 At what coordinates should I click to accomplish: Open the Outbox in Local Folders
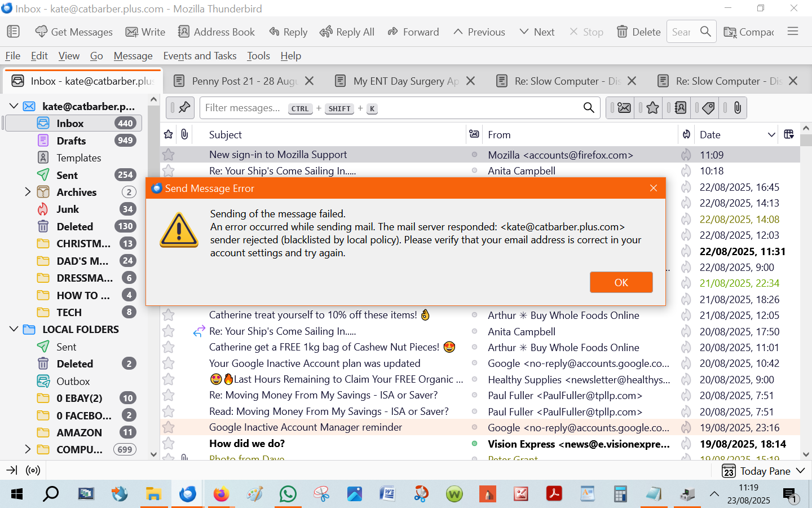coord(73,381)
